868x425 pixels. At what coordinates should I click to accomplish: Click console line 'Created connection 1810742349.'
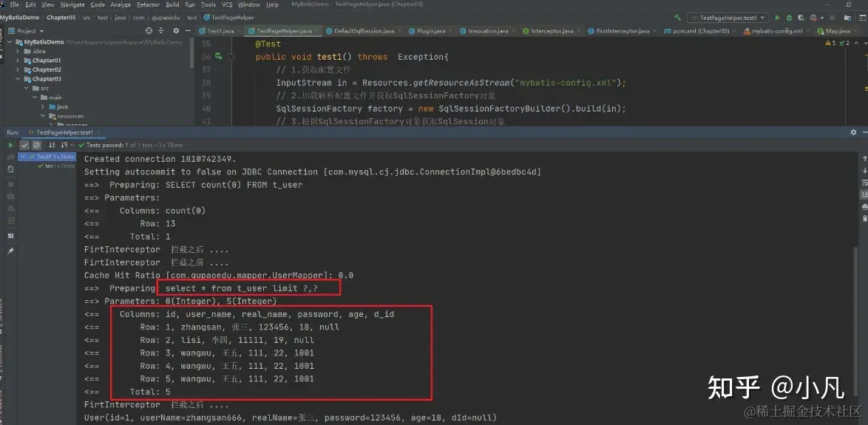click(160, 159)
